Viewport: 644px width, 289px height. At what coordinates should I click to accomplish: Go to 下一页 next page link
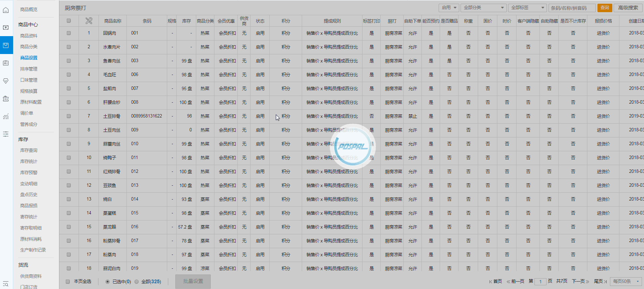click(x=580, y=281)
